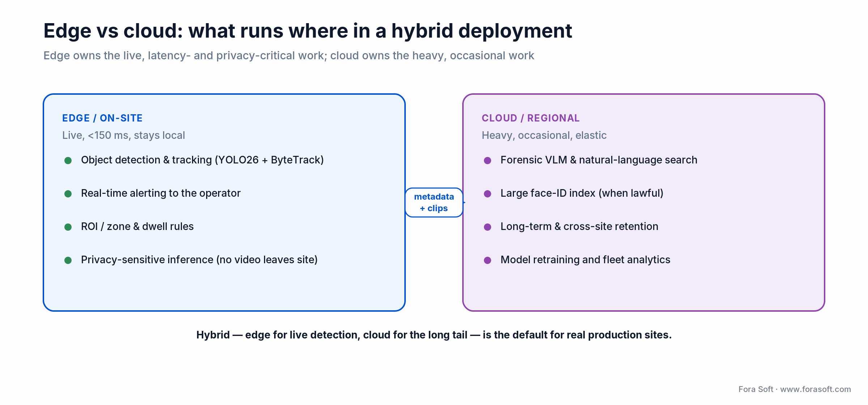
Task: Click 'ROI / zone & dwell rules'
Action: pyautogui.click(x=137, y=226)
